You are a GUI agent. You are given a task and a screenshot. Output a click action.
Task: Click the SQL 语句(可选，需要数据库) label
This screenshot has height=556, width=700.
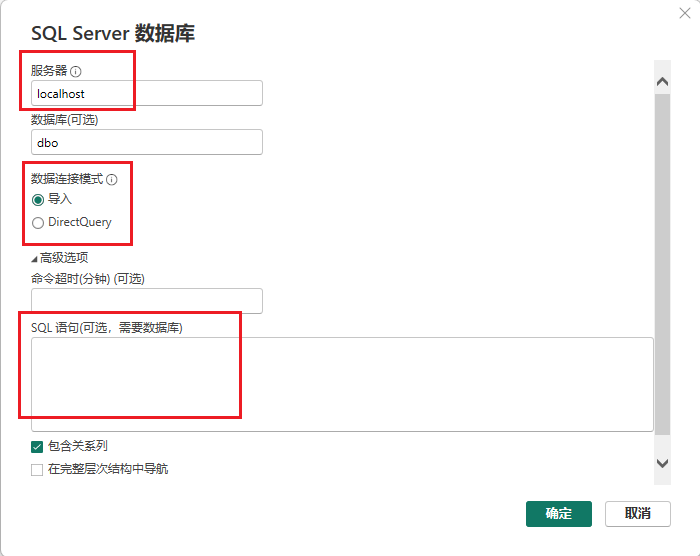[x=107, y=328]
